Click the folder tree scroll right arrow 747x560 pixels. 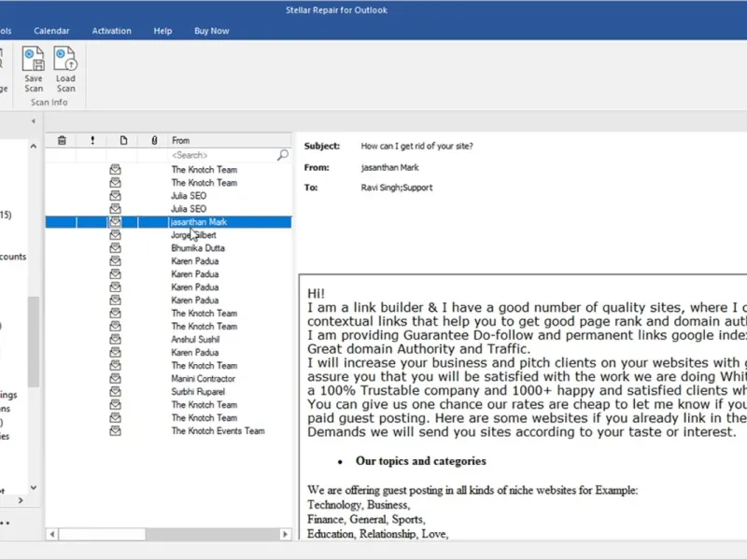point(21,500)
